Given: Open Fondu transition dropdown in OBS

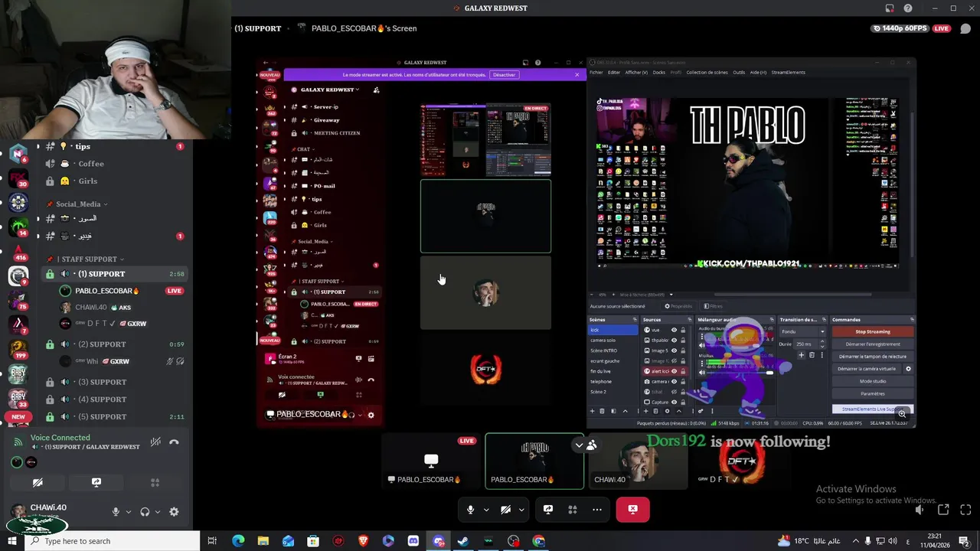Looking at the screenshot, I should pyautogui.click(x=803, y=332).
